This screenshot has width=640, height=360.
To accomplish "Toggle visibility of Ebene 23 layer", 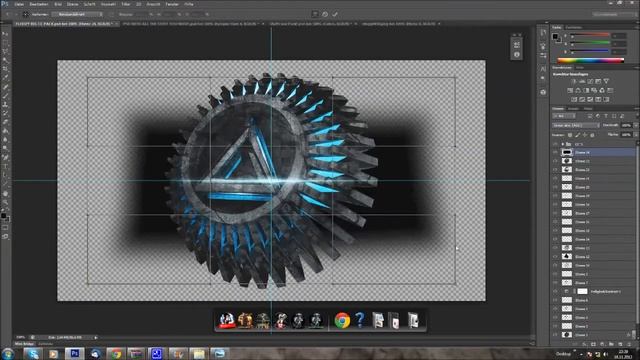I will pos(555,161).
